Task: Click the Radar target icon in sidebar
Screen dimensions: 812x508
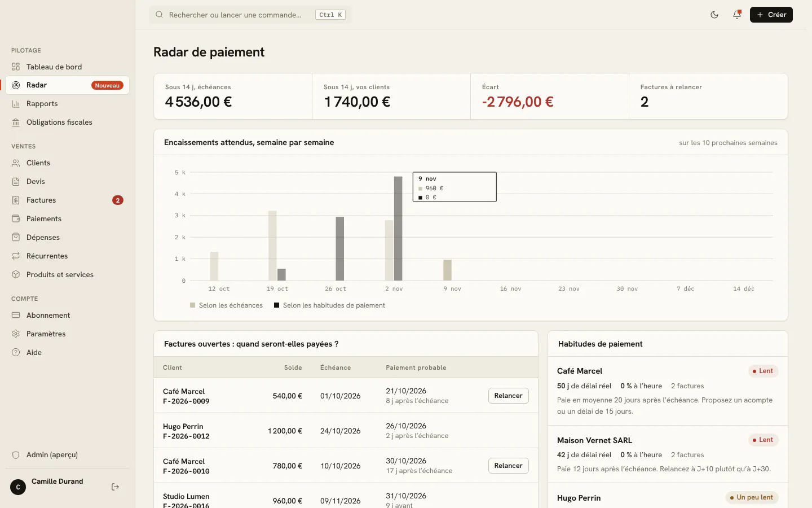Action: [16, 85]
